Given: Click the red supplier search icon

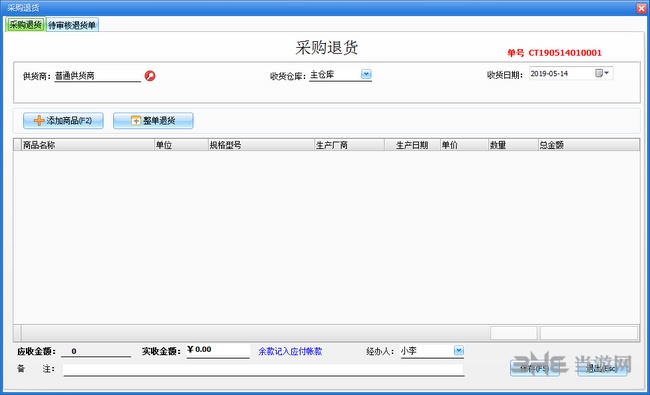Looking at the screenshot, I should [x=150, y=76].
